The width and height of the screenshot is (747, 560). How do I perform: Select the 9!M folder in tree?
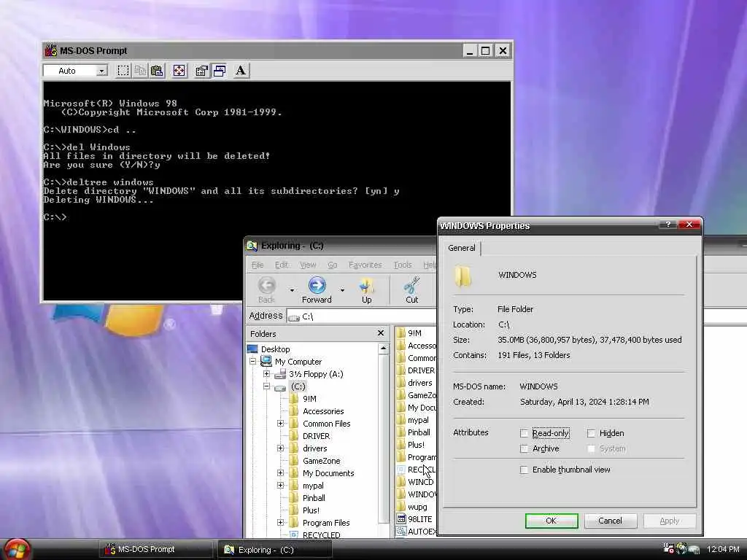309,399
